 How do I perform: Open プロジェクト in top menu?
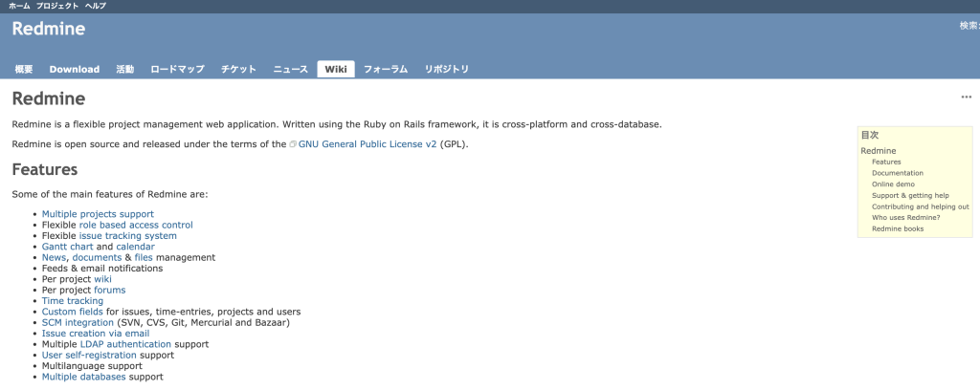coord(57,6)
